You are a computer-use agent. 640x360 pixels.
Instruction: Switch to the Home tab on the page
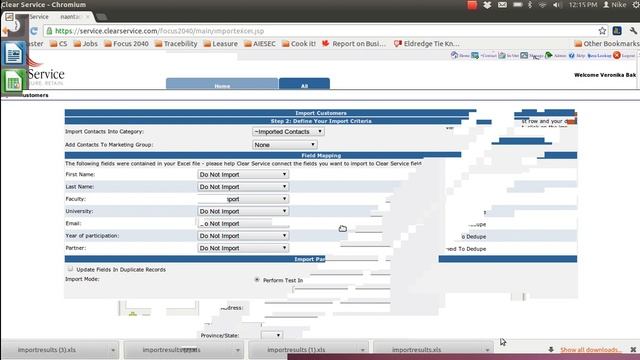[222, 84]
